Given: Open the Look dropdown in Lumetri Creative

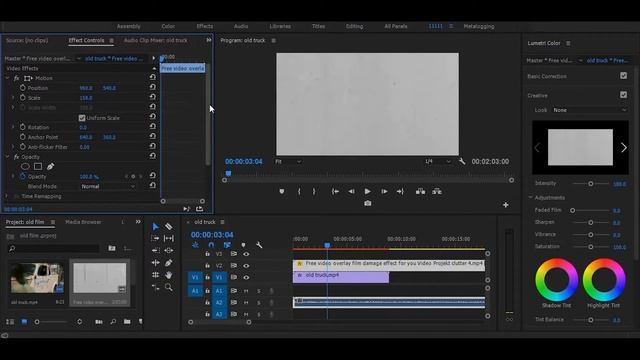Looking at the screenshot, I should point(589,110).
